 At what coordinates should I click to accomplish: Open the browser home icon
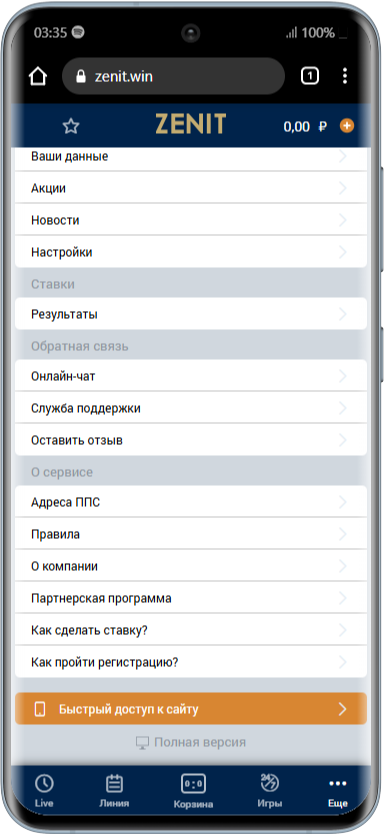[x=38, y=77]
